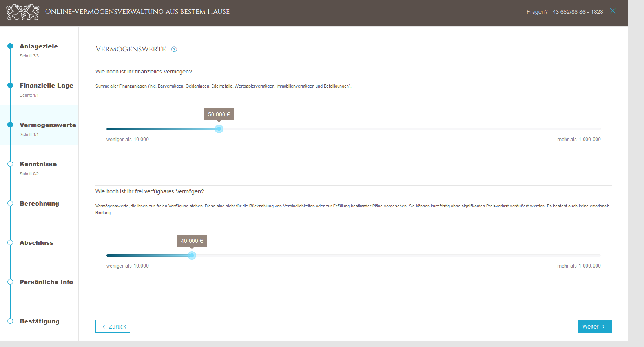
Task: Click the 50.000 € slider value tooltip
Action: (x=219, y=114)
